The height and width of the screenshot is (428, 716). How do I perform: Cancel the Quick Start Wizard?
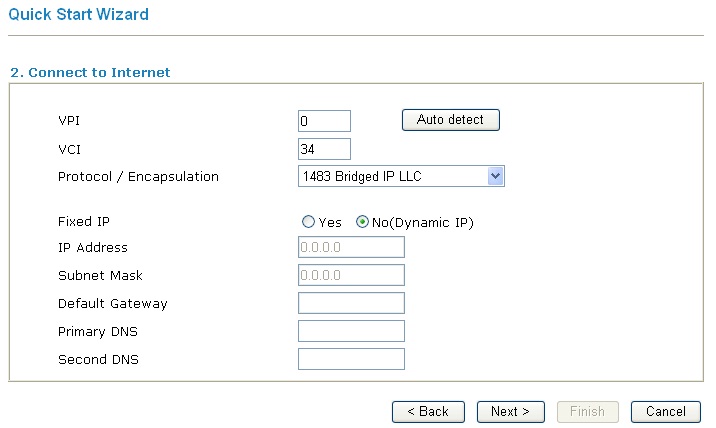point(666,412)
